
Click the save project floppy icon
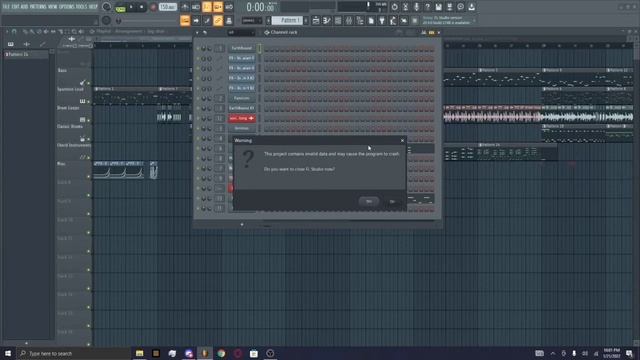(x=438, y=7)
